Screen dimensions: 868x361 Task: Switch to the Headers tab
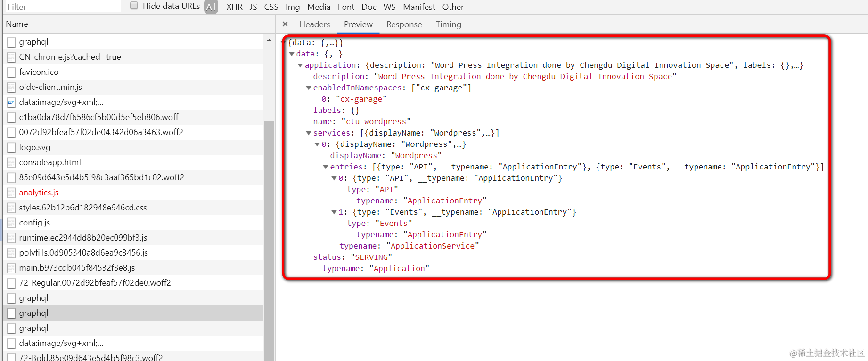tap(315, 24)
